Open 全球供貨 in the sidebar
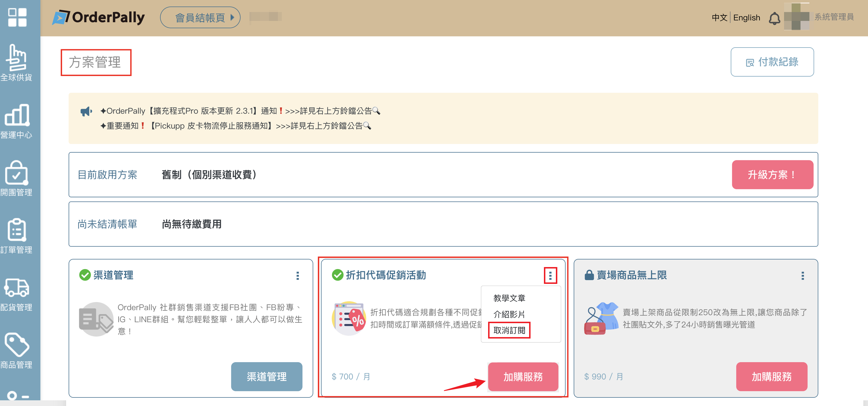Image resolution: width=868 pixels, height=406 pixels. pos(17,63)
